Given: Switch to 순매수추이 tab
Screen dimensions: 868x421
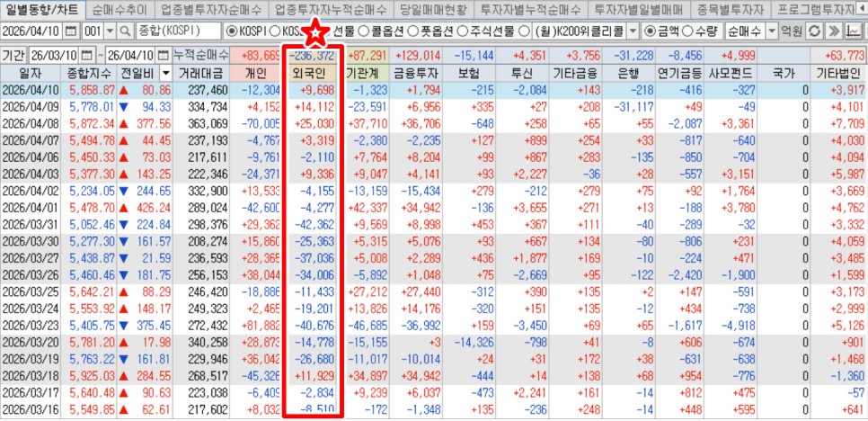Looking at the screenshot, I should (x=120, y=9).
